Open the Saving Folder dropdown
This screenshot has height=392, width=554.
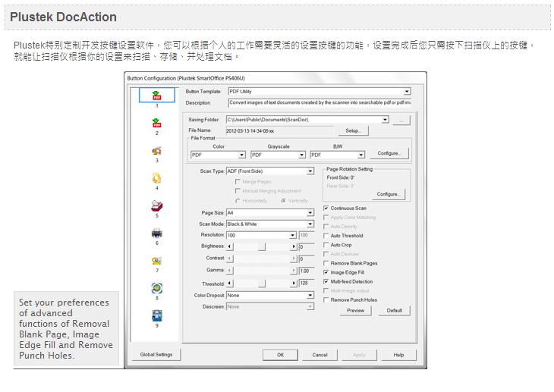385,120
